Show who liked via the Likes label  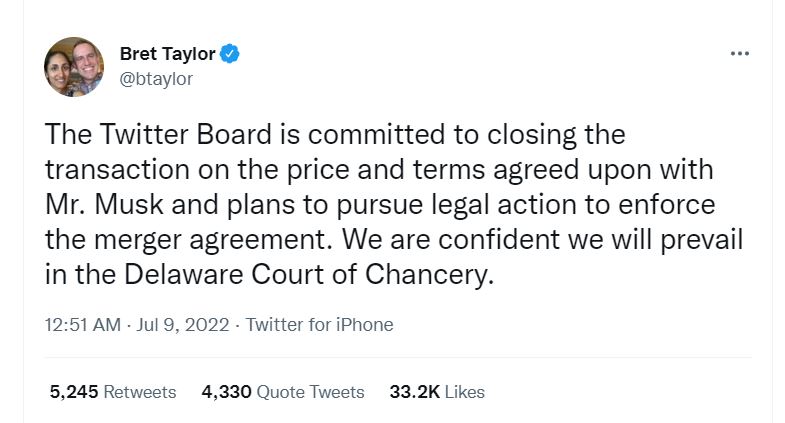465,392
